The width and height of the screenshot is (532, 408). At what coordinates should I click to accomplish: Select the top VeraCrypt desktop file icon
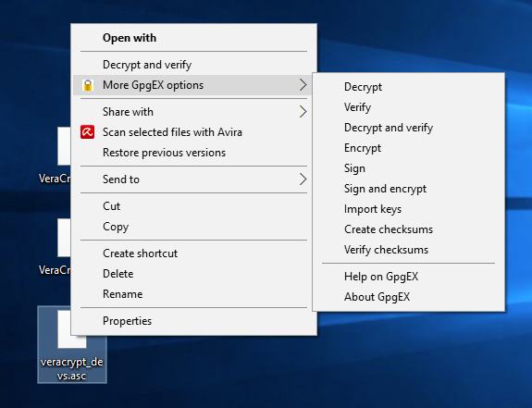coord(64,146)
